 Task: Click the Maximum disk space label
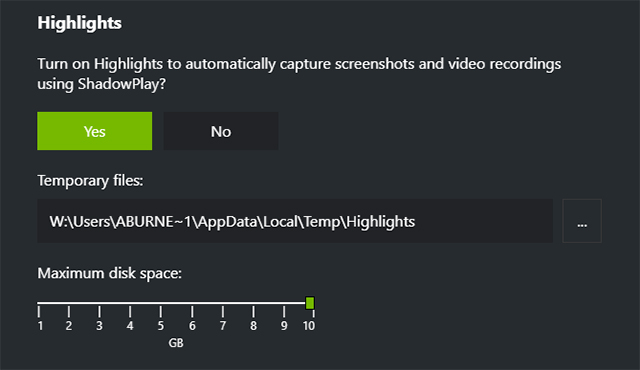pyautogui.click(x=109, y=273)
